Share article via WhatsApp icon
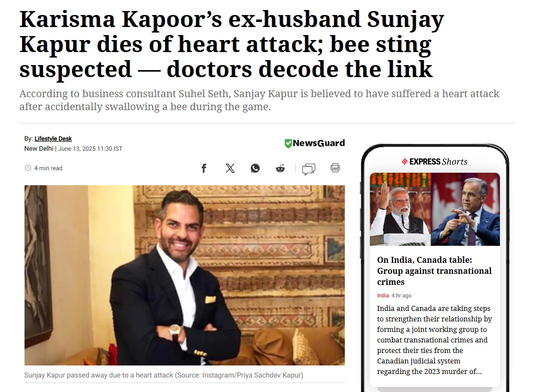This screenshot has height=392, width=547. pyautogui.click(x=255, y=168)
